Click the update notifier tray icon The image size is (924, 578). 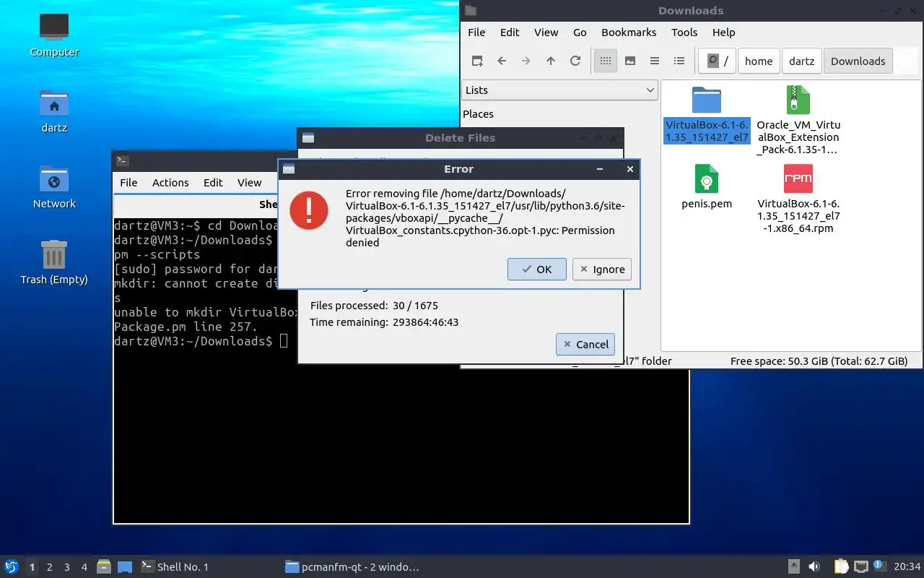879,566
